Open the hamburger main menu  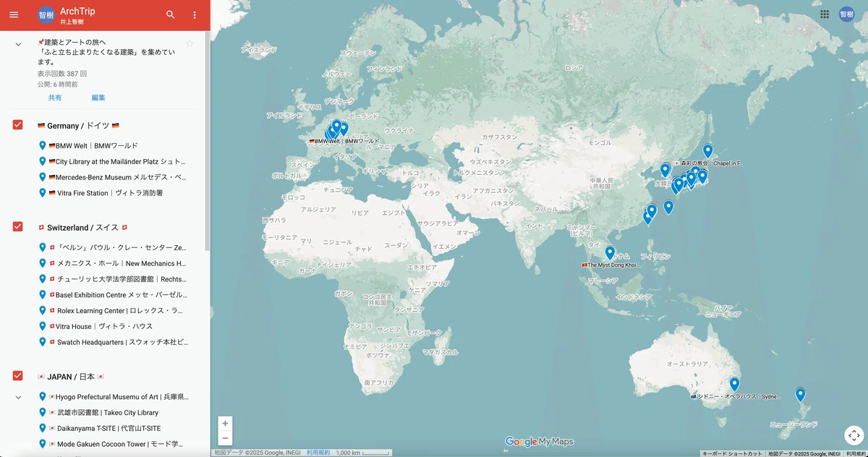[14, 14]
